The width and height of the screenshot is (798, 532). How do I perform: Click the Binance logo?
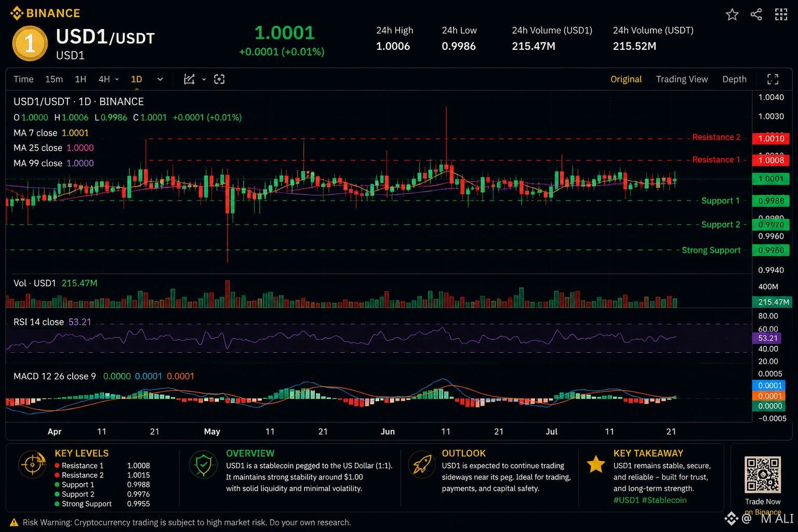point(45,13)
